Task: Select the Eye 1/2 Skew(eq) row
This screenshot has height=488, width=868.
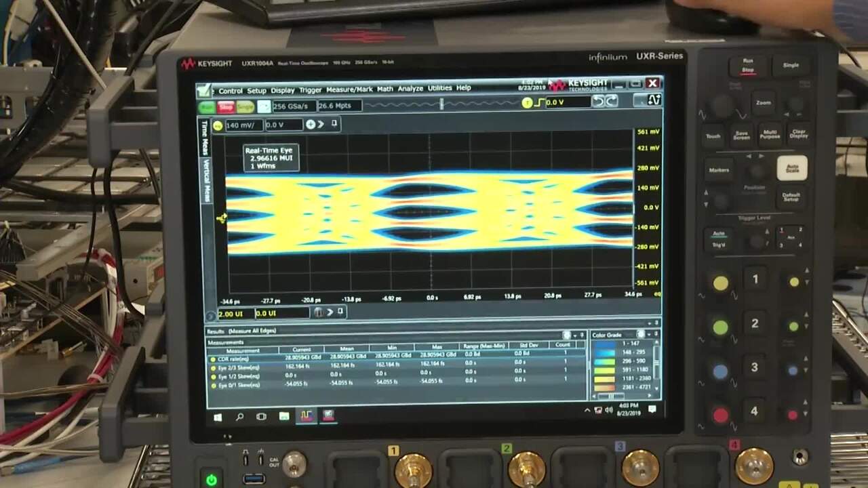Action: click(397, 374)
